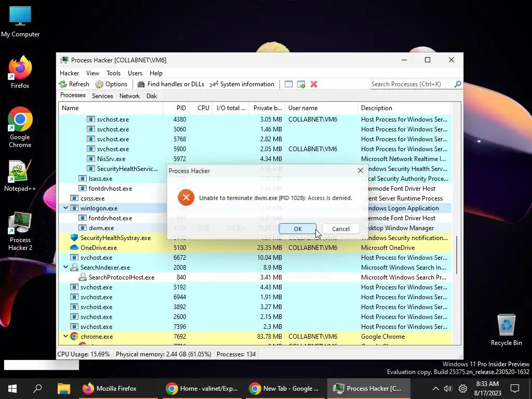Open the Recycle Bin desktop icon
This screenshot has height=399, width=532.
click(x=506, y=330)
